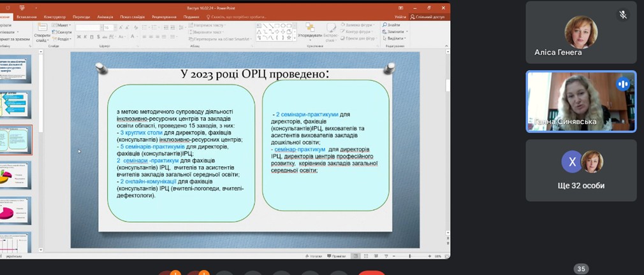Select the second slide thumbnail with arrows
The image size is (644, 275).
click(x=15, y=104)
